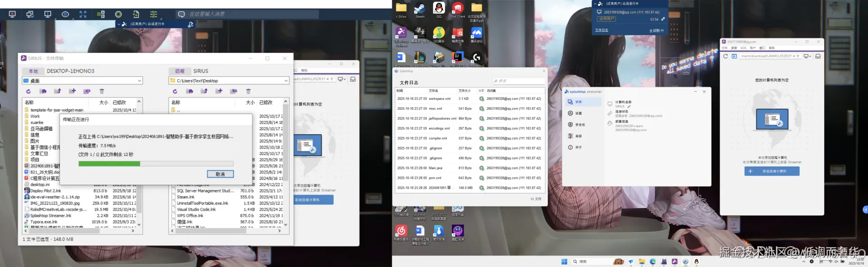Toggle show hidden files in remote pane
This screenshot has height=267, width=868.
(x=233, y=91)
